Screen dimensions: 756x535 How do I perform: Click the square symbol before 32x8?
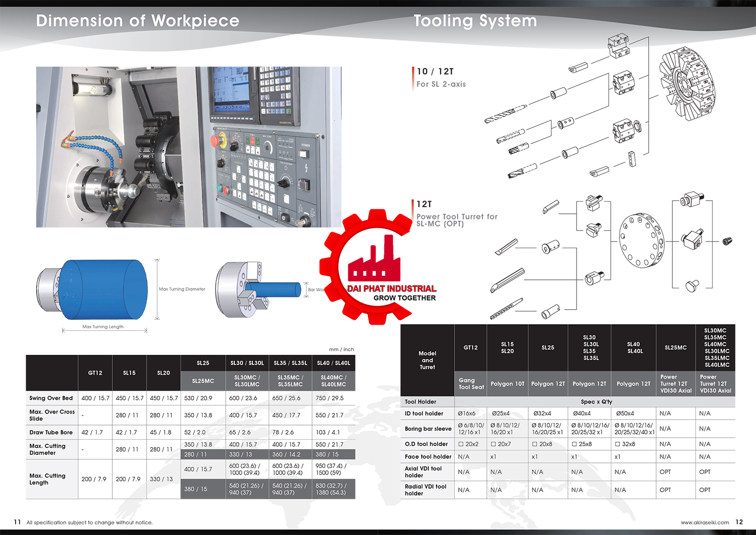point(617,444)
